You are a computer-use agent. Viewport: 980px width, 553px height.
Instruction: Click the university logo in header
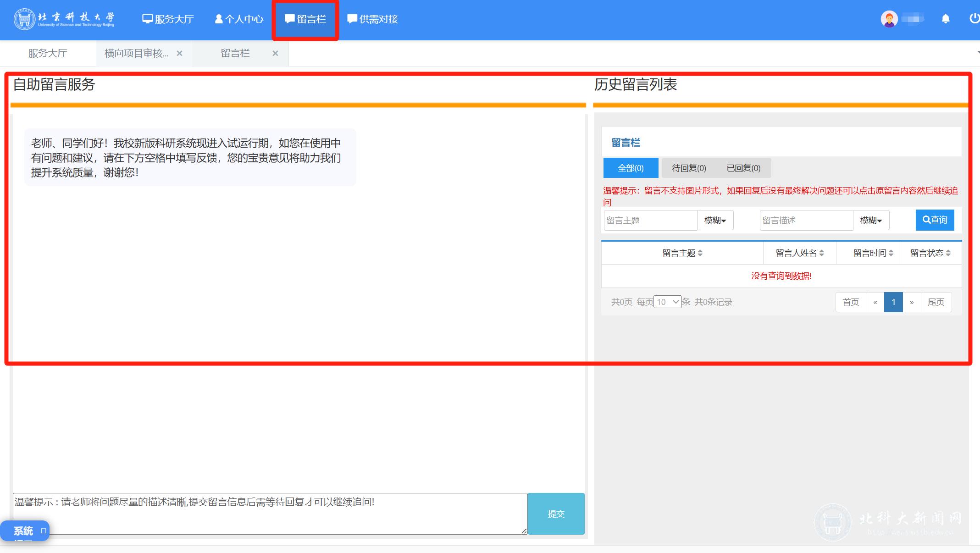click(64, 19)
